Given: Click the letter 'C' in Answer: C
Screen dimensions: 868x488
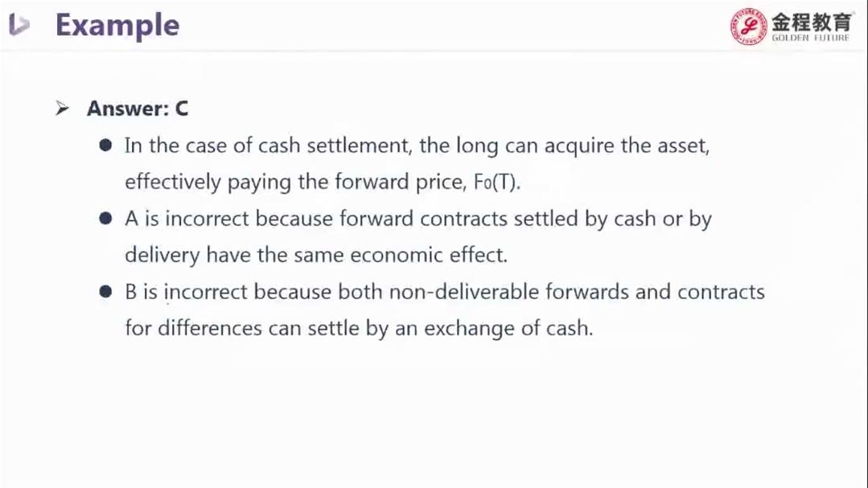Looking at the screenshot, I should (182, 109).
